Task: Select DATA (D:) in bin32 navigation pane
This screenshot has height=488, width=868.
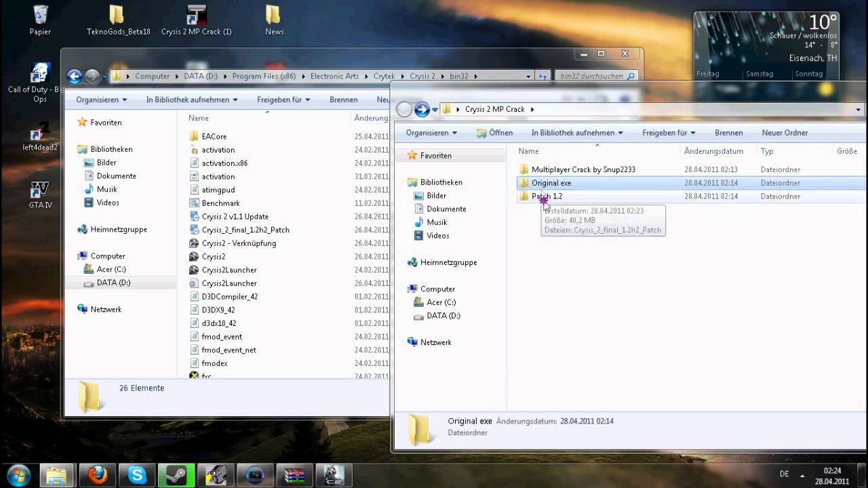Action: [106, 283]
